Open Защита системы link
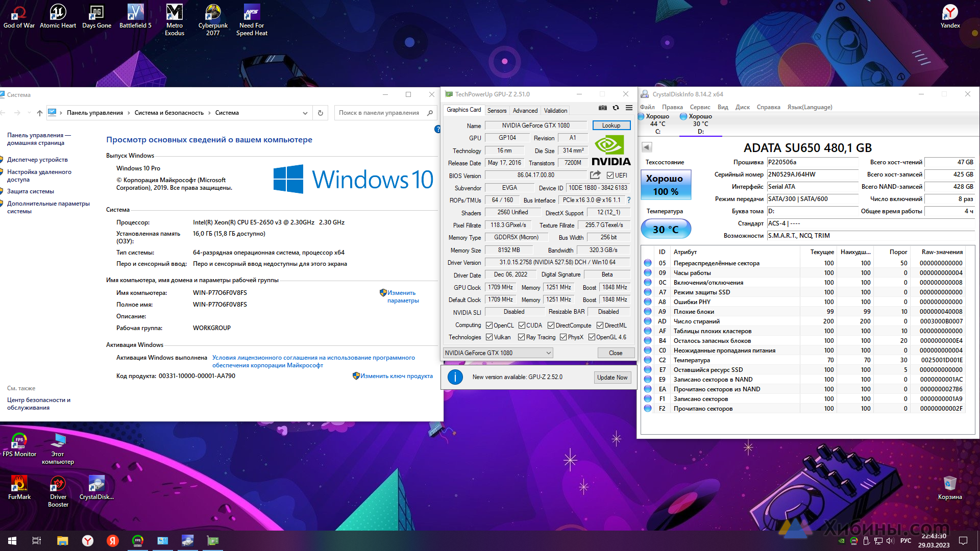 (31, 191)
